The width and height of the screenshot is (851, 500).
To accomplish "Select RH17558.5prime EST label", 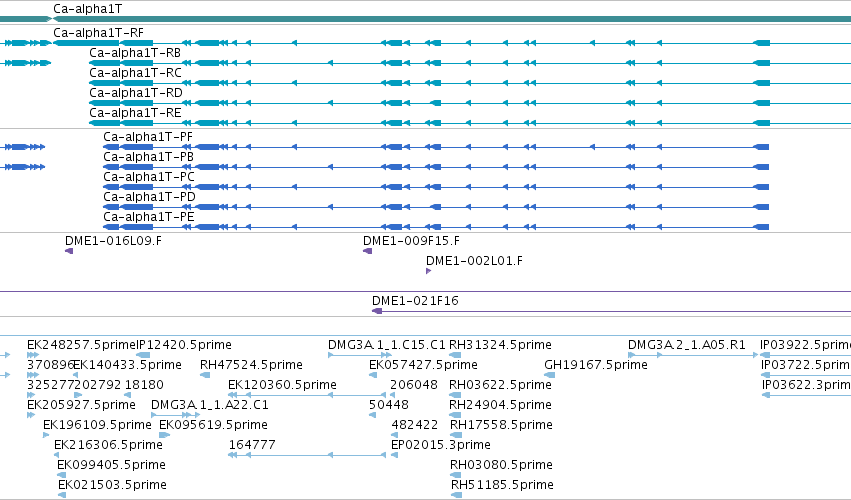I will (501, 426).
